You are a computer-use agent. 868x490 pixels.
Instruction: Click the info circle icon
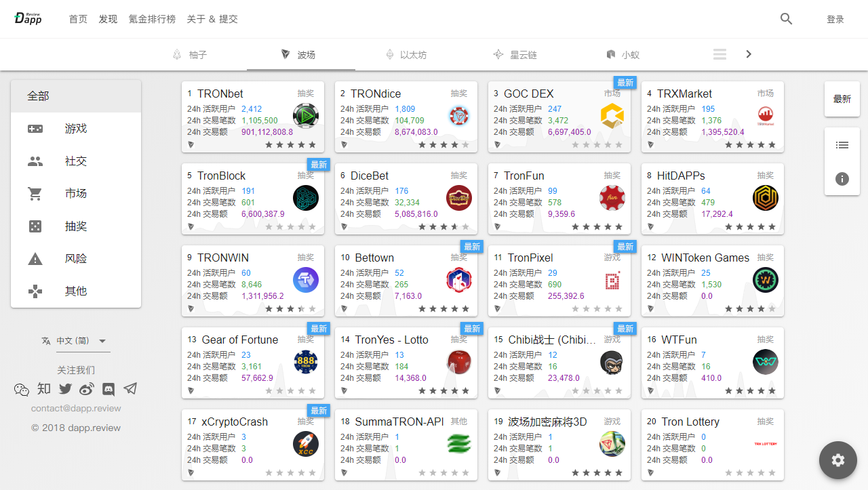842,179
